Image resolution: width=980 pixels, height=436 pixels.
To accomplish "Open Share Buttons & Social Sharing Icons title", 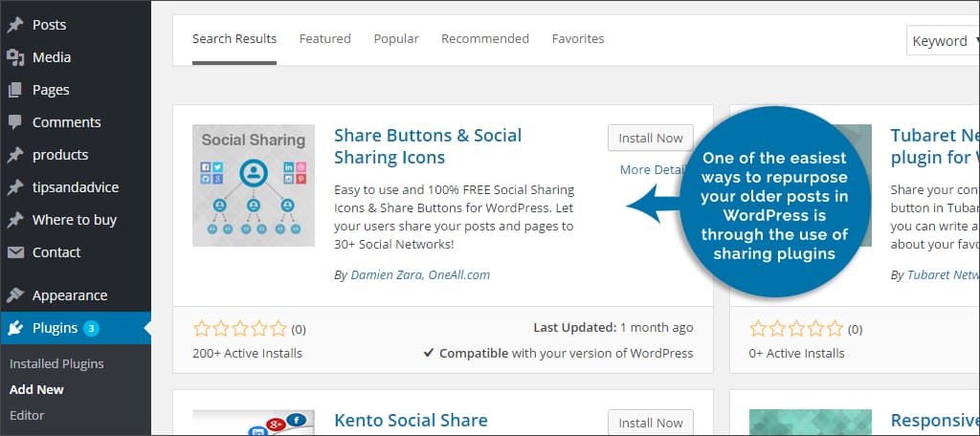I will pos(428,146).
